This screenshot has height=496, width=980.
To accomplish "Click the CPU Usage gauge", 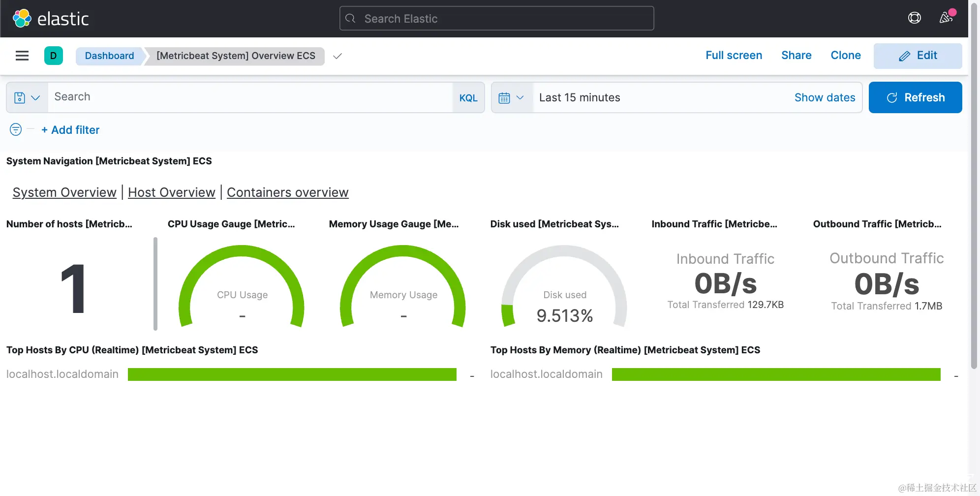I will click(242, 286).
